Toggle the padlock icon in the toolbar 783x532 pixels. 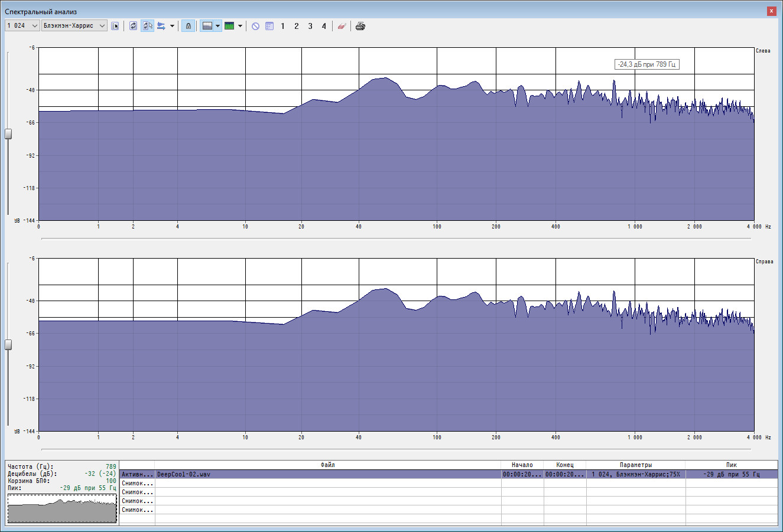[189, 26]
